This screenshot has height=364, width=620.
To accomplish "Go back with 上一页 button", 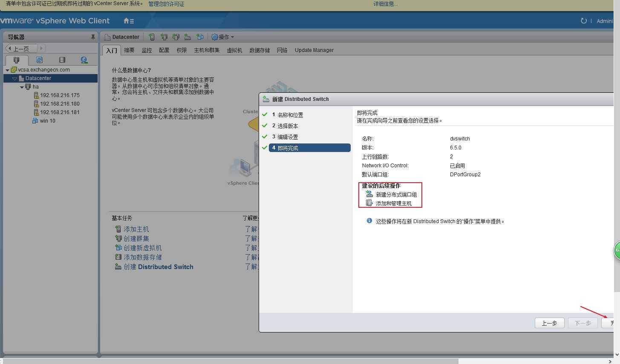I will point(21,49).
